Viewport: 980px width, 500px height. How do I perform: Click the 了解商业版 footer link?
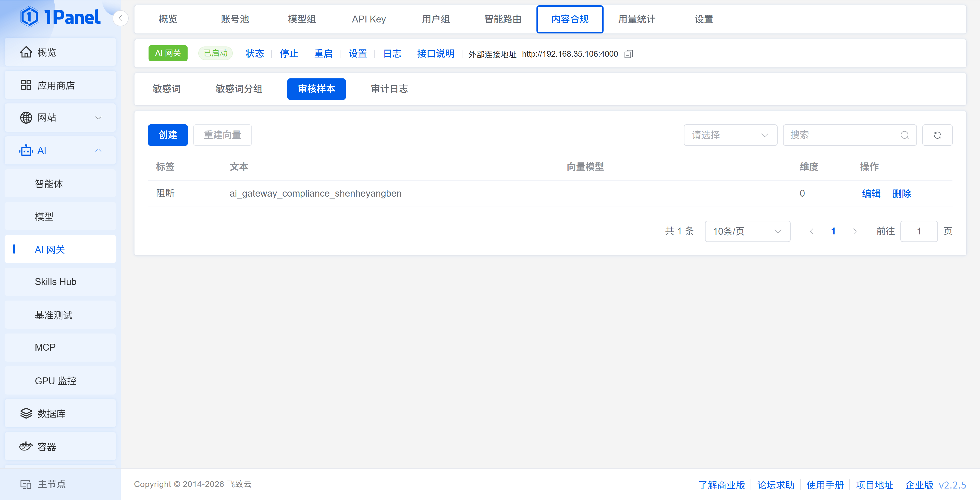722,485
